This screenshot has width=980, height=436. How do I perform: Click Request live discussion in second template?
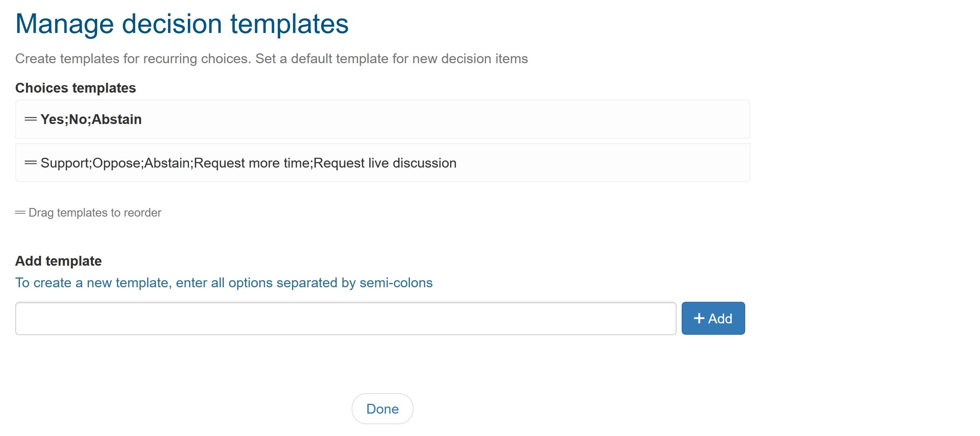(x=385, y=163)
